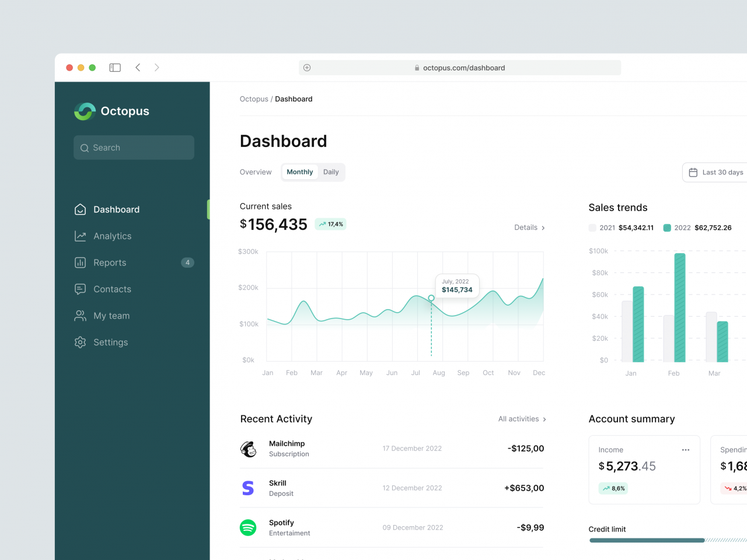The width and height of the screenshot is (747, 560).
Task: Click the Reports icon in sidebar
Action: [x=80, y=262]
